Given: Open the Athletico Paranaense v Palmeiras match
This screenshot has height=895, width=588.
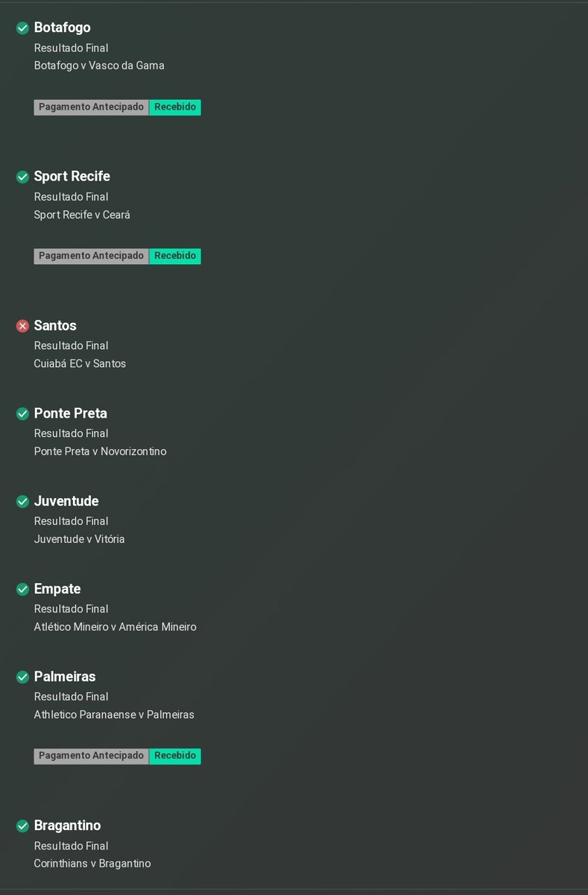Looking at the screenshot, I should click(114, 715).
